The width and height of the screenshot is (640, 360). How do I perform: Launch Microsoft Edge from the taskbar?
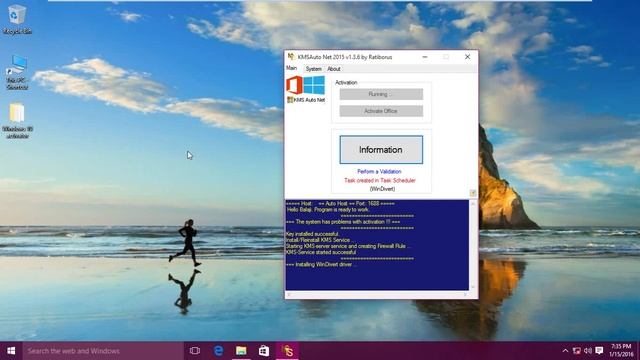218,351
